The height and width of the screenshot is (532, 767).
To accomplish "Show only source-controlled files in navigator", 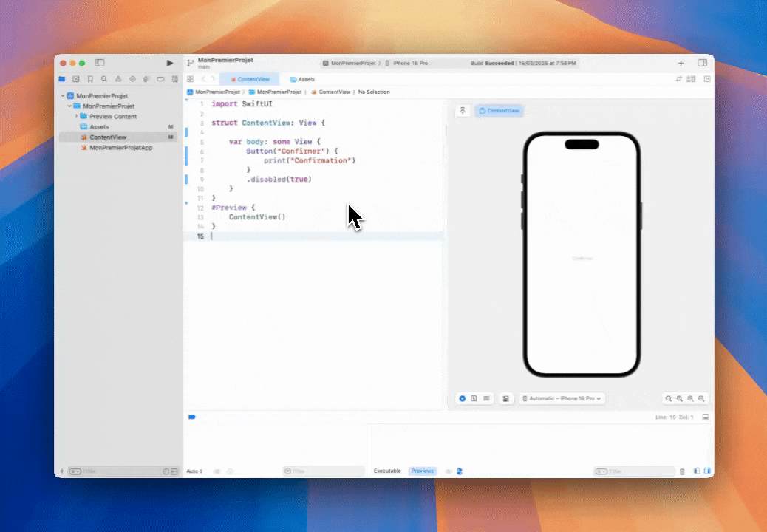I will tap(174, 471).
